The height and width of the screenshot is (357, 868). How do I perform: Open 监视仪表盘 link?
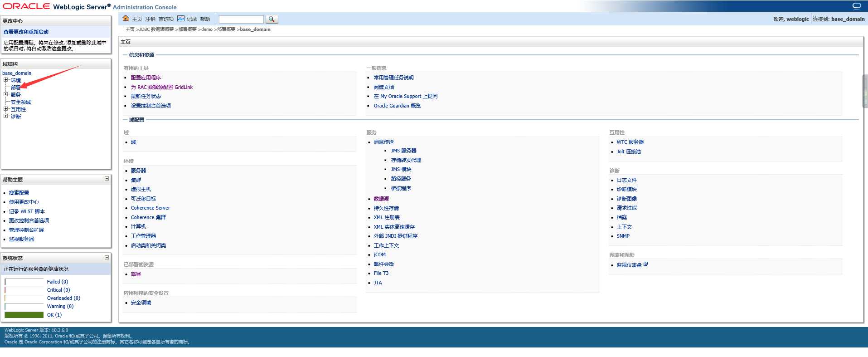(x=629, y=265)
